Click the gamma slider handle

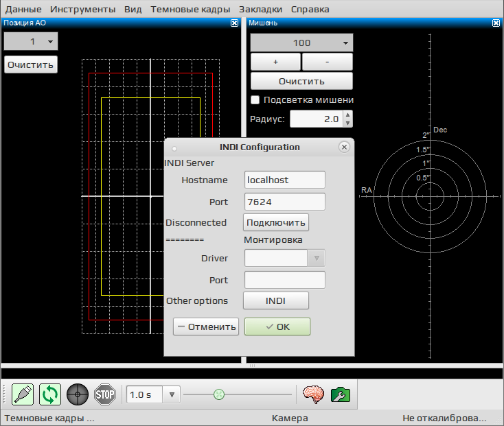[219, 394]
